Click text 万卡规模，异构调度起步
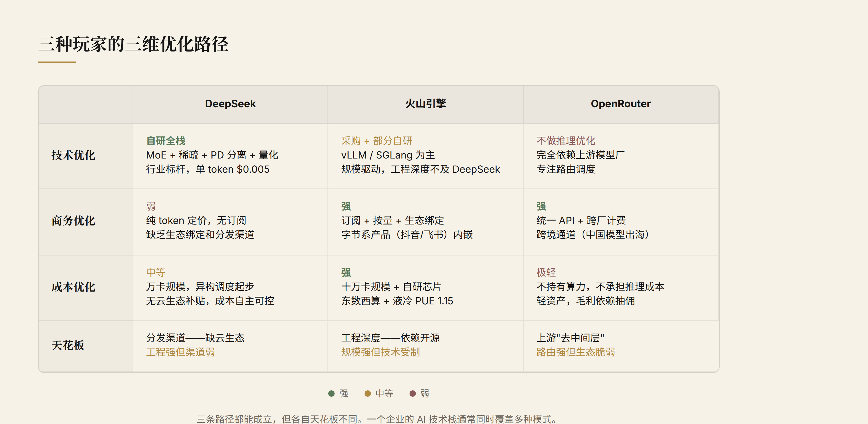868x424 pixels. click(x=200, y=287)
